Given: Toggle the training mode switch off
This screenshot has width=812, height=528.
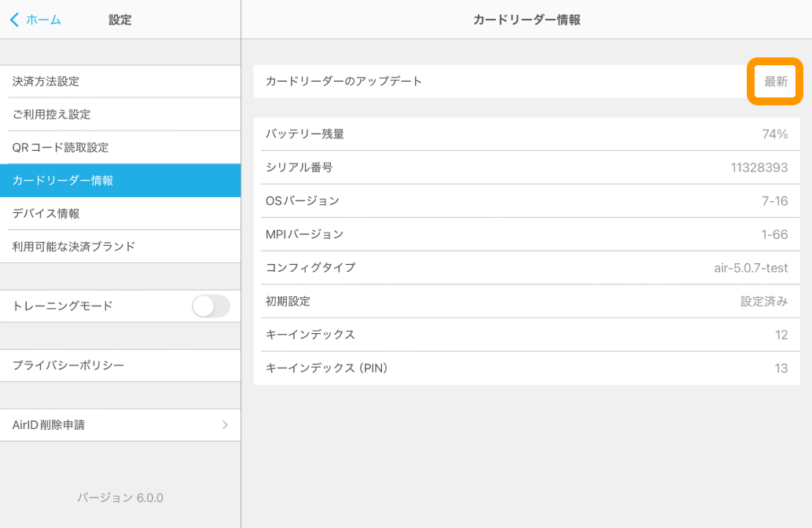Looking at the screenshot, I should pyautogui.click(x=210, y=306).
